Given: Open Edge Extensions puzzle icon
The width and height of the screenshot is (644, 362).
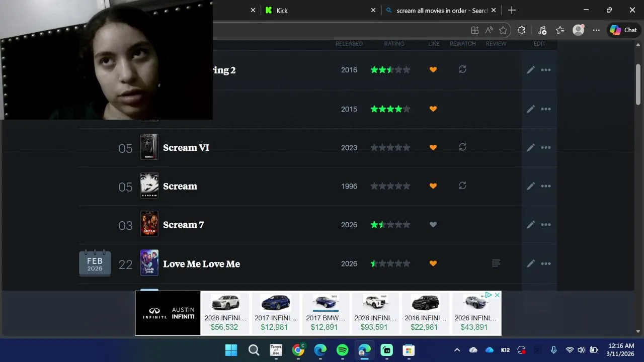Looking at the screenshot, I should (521, 30).
